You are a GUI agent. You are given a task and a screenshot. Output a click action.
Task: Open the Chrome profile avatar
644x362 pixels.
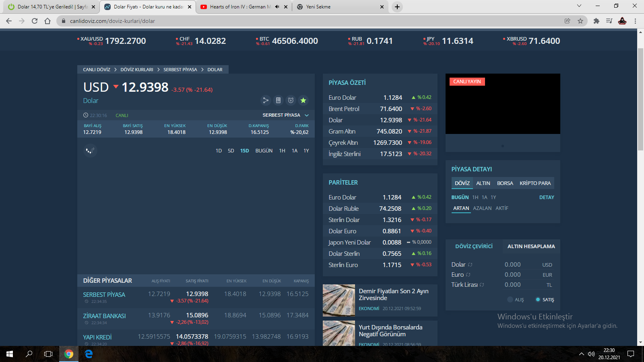click(x=622, y=21)
